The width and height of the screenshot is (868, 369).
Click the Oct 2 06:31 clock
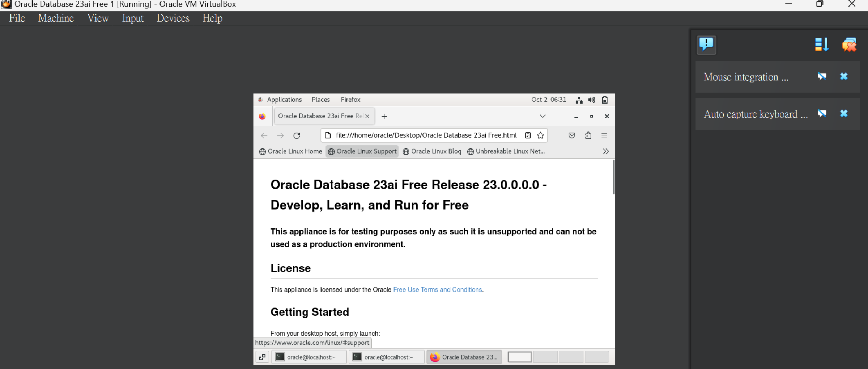[x=549, y=100]
